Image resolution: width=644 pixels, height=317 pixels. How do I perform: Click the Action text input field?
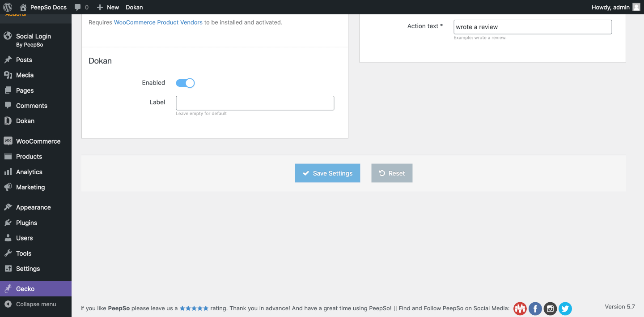coord(533,27)
